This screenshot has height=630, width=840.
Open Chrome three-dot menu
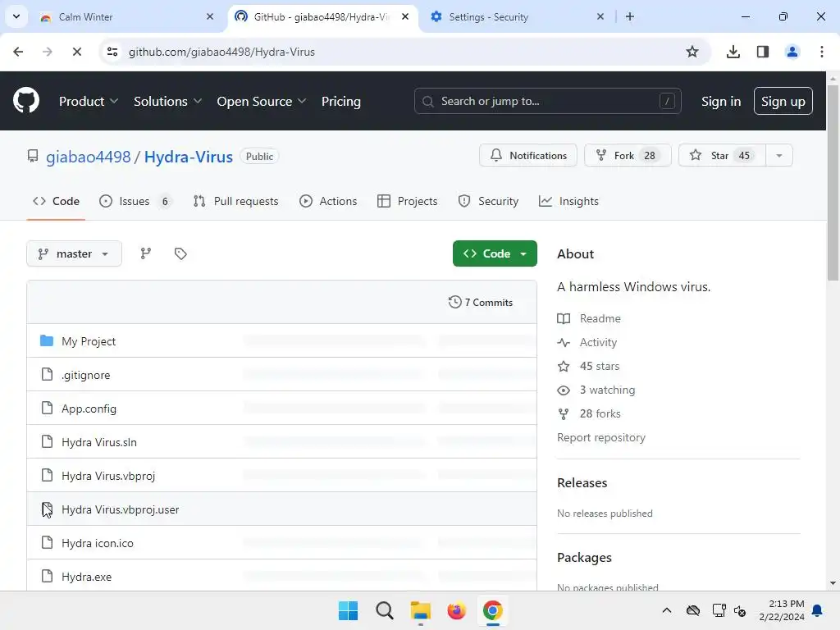[x=822, y=52]
